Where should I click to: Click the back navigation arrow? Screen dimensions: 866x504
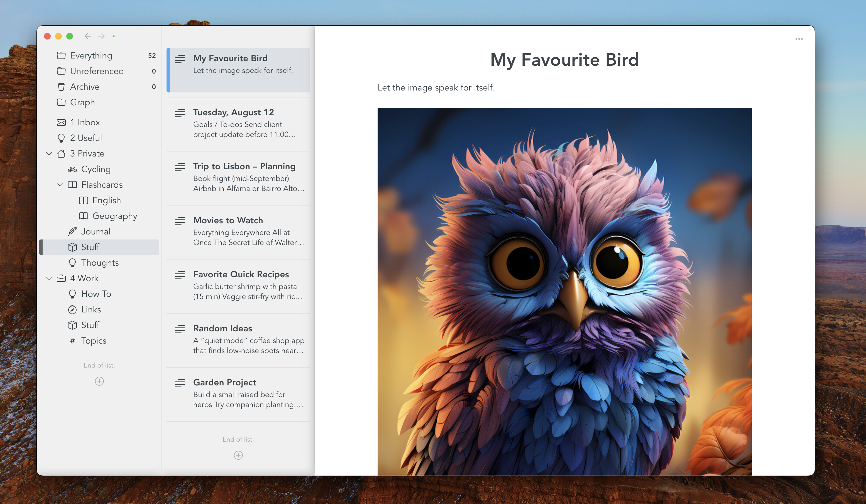[x=88, y=36]
